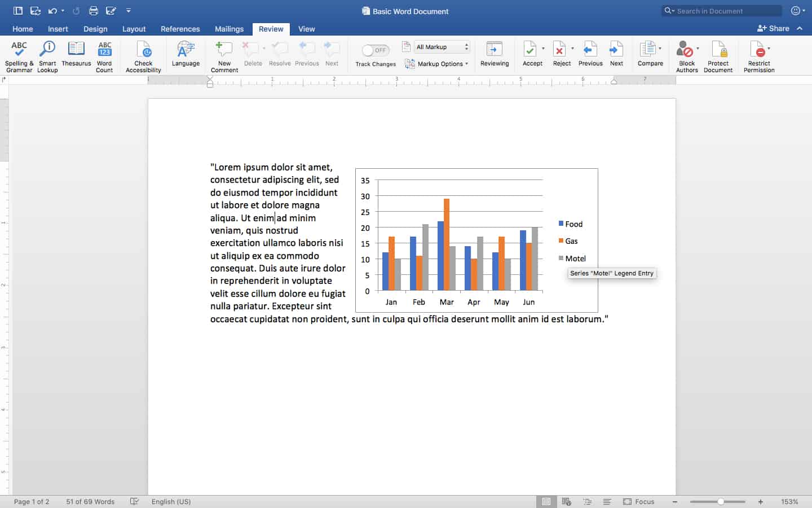Click the Search in Document field

point(722,11)
